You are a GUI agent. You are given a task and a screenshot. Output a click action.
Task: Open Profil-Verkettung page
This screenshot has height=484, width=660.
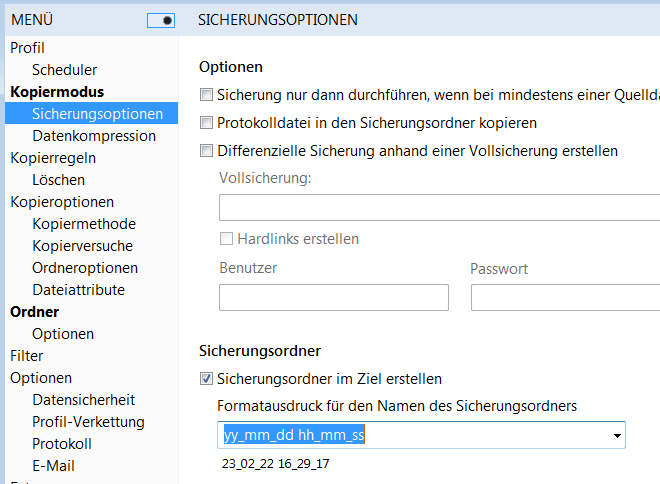coord(88,422)
